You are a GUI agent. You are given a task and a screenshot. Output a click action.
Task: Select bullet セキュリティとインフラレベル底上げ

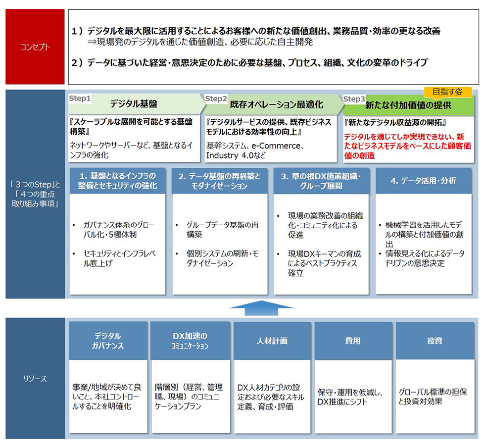click(x=119, y=258)
